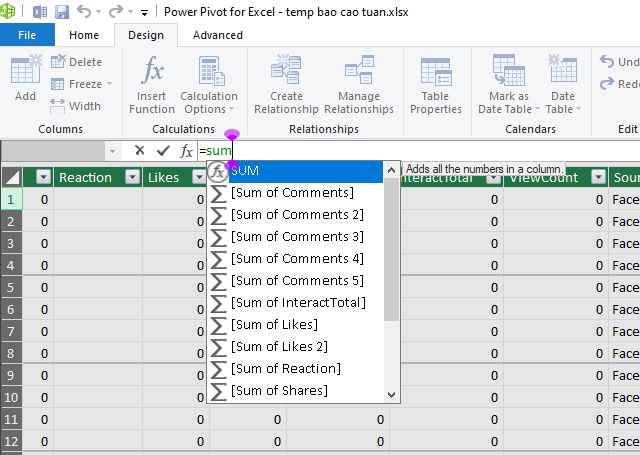Switch to the Home tab

[84, 35]
